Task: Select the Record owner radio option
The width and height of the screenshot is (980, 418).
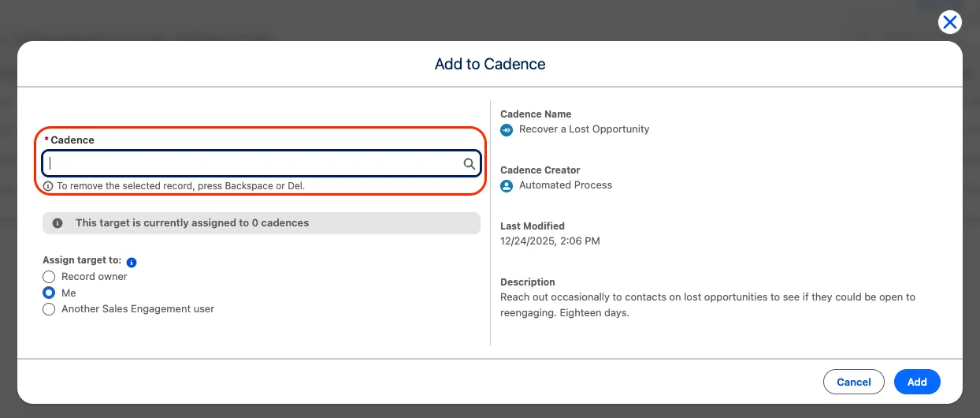Action: click(x=49, y=277)
